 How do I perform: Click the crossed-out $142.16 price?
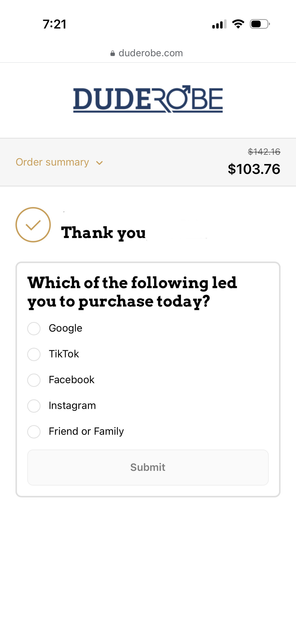[264, 152]
